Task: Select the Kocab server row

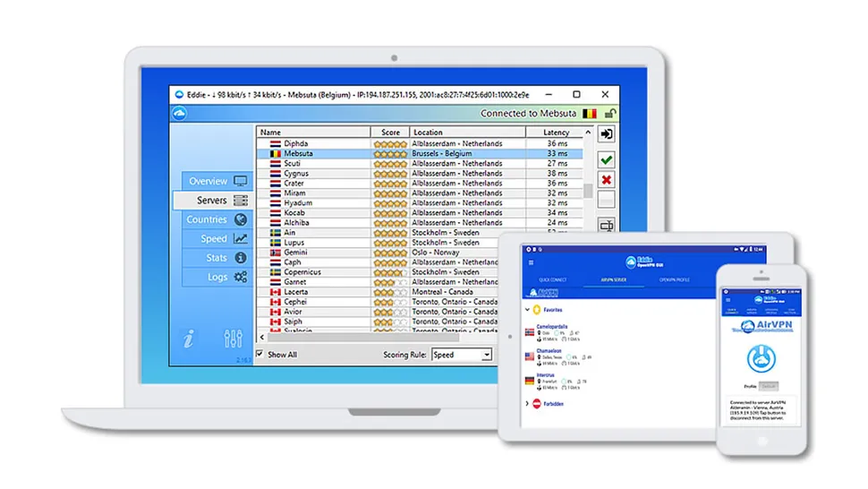Action: tap(420, 212)
